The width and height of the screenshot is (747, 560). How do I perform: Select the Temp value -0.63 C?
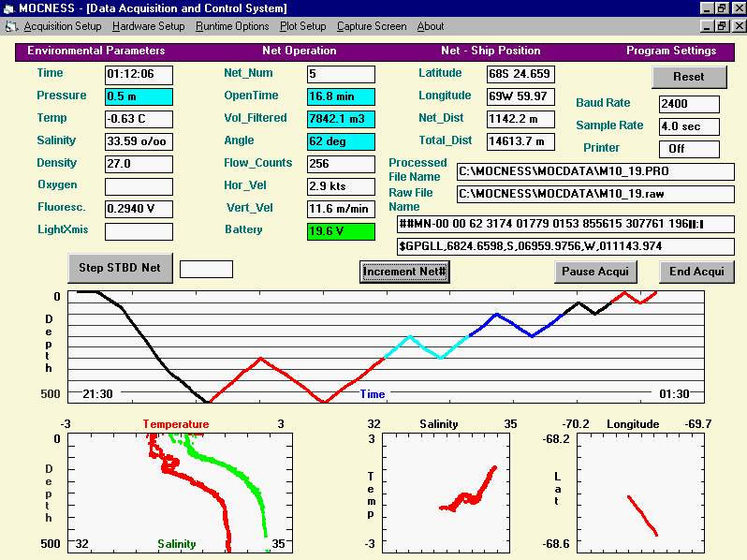click(x=139, y=119)
